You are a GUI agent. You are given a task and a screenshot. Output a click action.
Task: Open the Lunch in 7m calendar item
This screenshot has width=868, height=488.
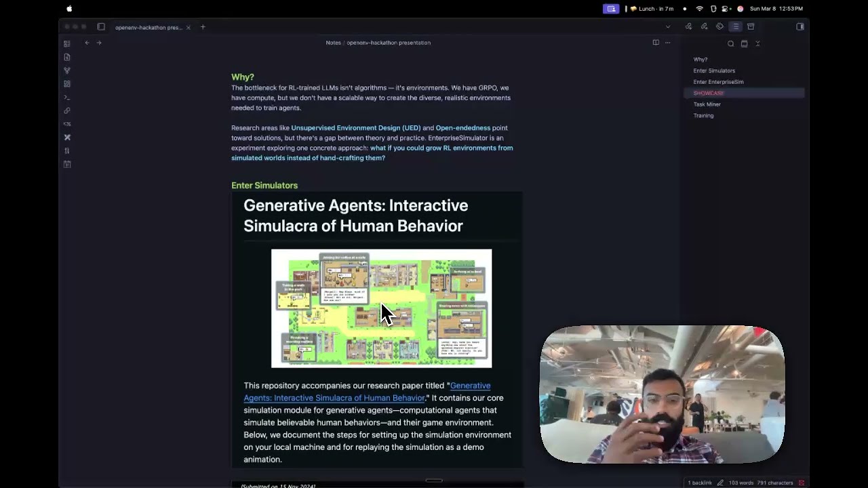coord(651,9)
